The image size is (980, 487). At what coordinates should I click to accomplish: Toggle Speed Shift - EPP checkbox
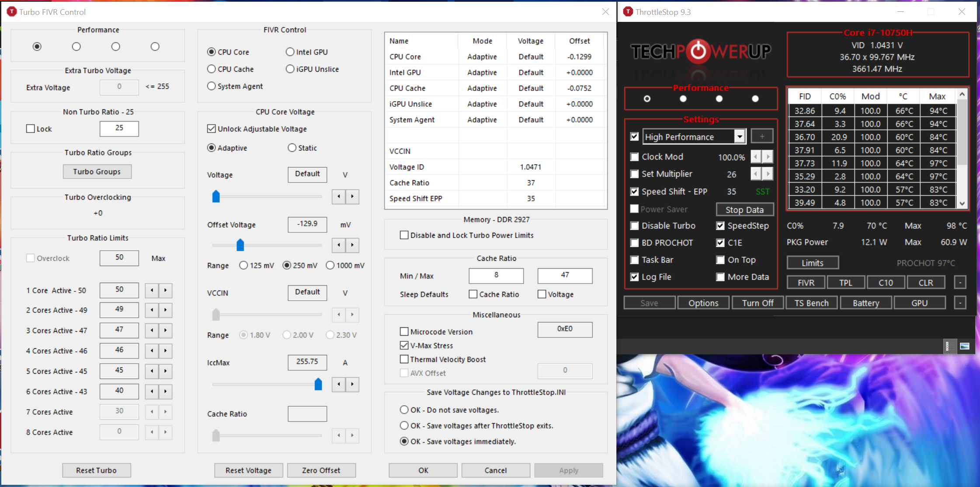[x=634, y=192]
